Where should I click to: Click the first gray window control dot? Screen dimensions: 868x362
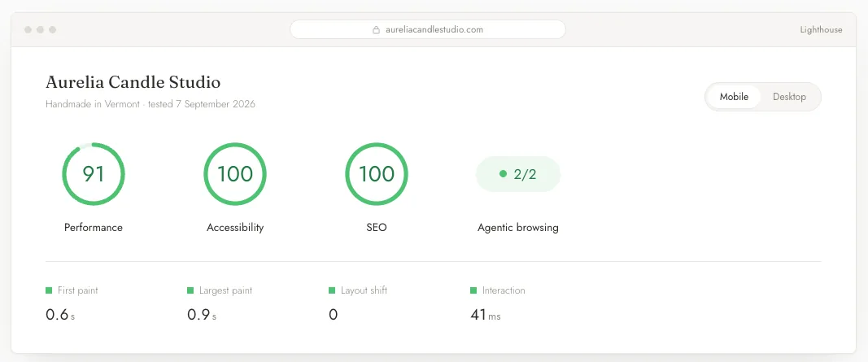point(28,30)
